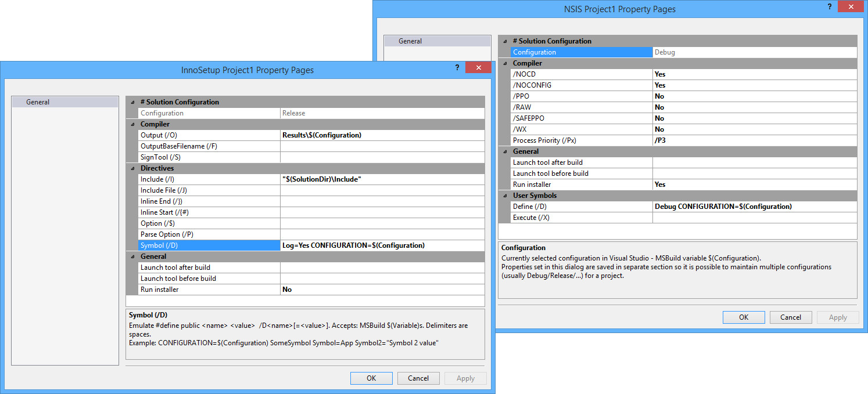Toggle the InnoSetup Run installer value No
The height and width of the screenshot is (394, 868).
point(382,290)
